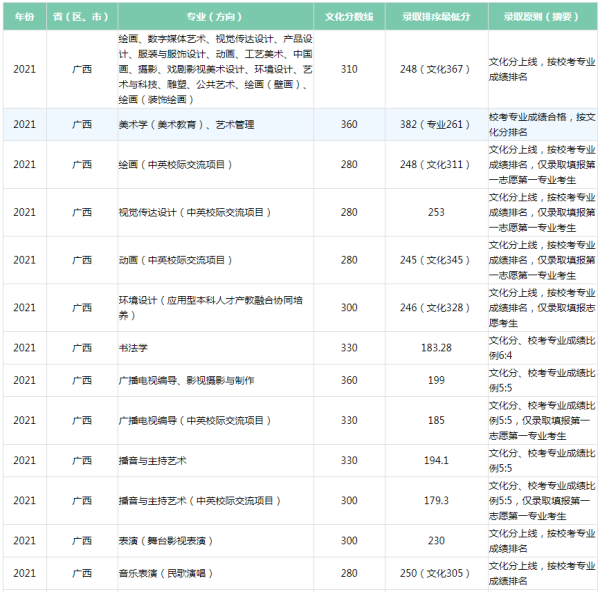Click the score 248（文化311）

click(x=435, y=165)
